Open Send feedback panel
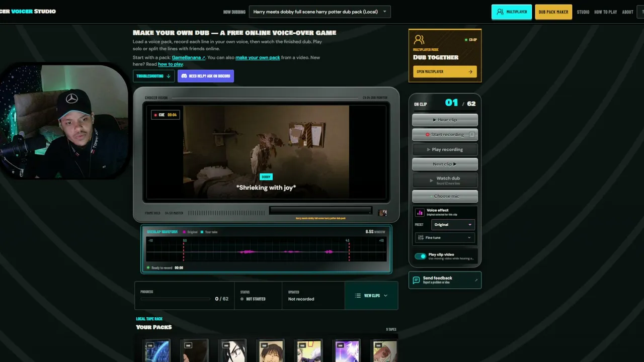 pos(445,280)
